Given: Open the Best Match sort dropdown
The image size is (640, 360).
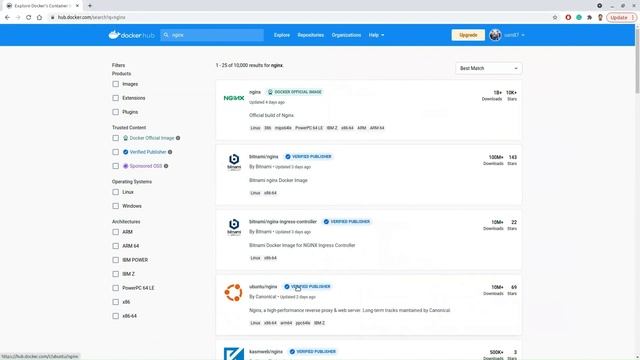Looking at the screenshot, I should 489,68.
